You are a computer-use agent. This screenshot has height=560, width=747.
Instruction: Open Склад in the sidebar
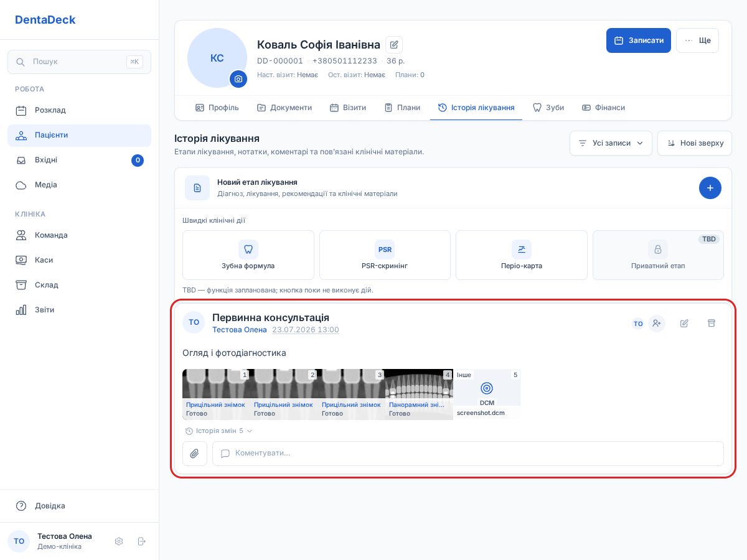click(79, 285)
